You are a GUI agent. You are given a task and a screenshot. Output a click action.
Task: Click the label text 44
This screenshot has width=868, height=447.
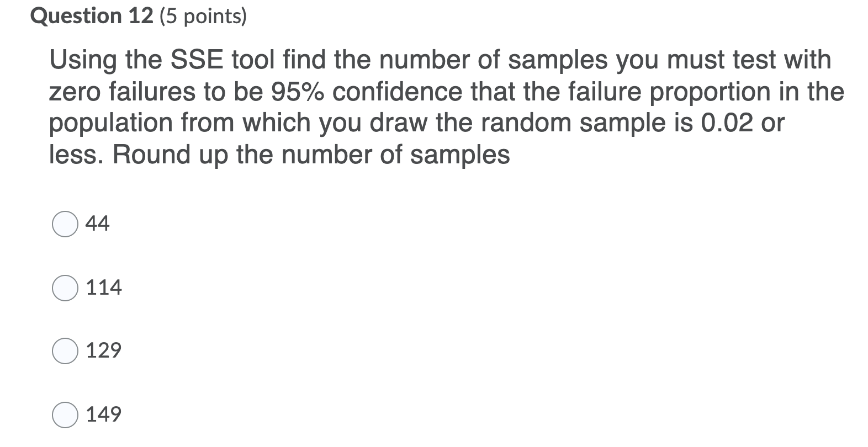(98, 223)
